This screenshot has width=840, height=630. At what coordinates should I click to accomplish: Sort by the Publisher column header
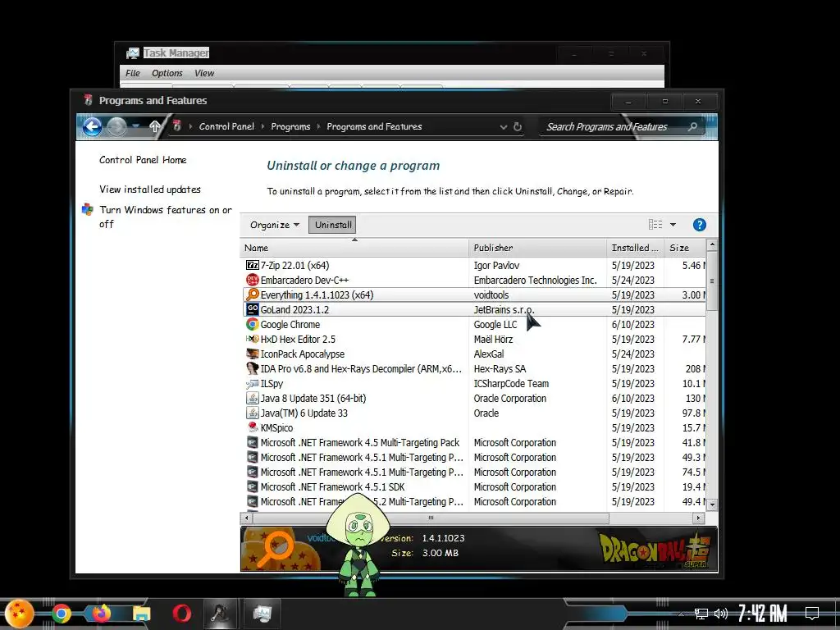[x=537, y=248]
